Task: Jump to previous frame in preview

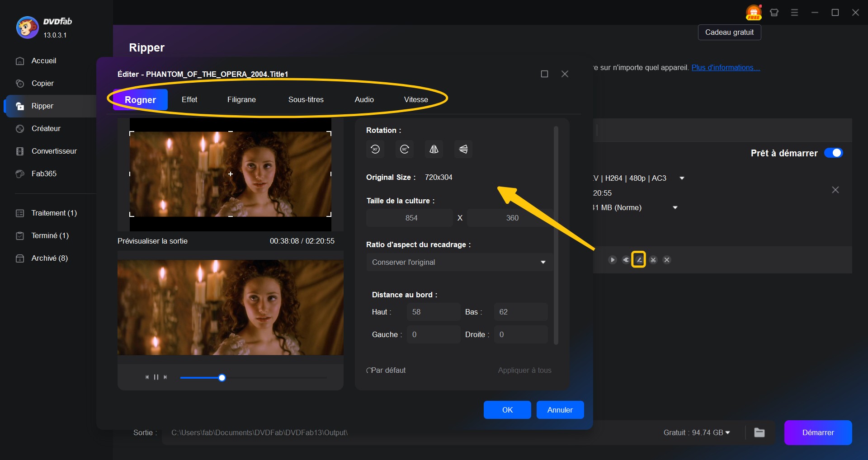Action: tap(147, 377)
